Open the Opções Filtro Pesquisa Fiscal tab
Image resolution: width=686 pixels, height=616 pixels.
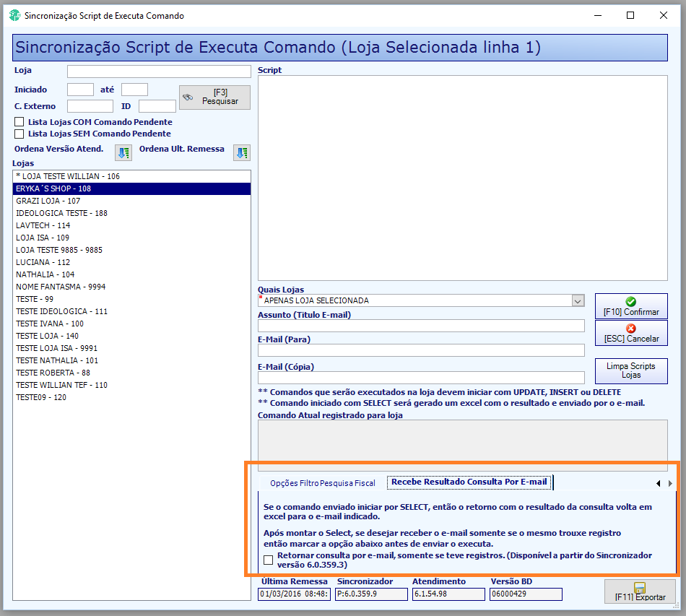[x=323, y=483]
